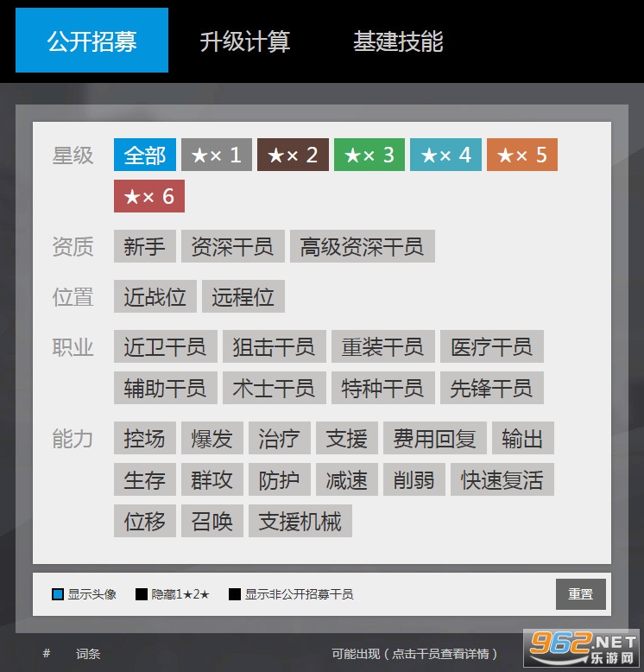
Task: Filter by brown ★×2 rating
Action: (x=293, y=155)
